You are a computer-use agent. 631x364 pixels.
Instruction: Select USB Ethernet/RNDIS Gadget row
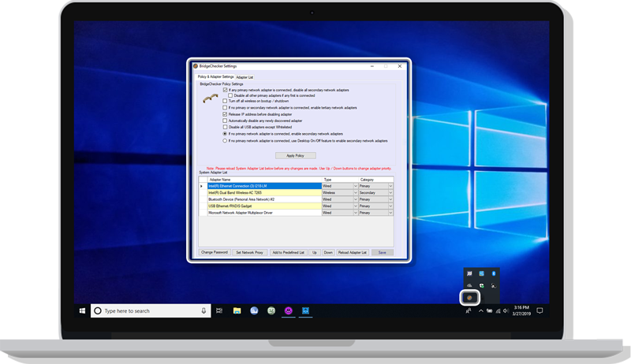(x=264, y=206)
